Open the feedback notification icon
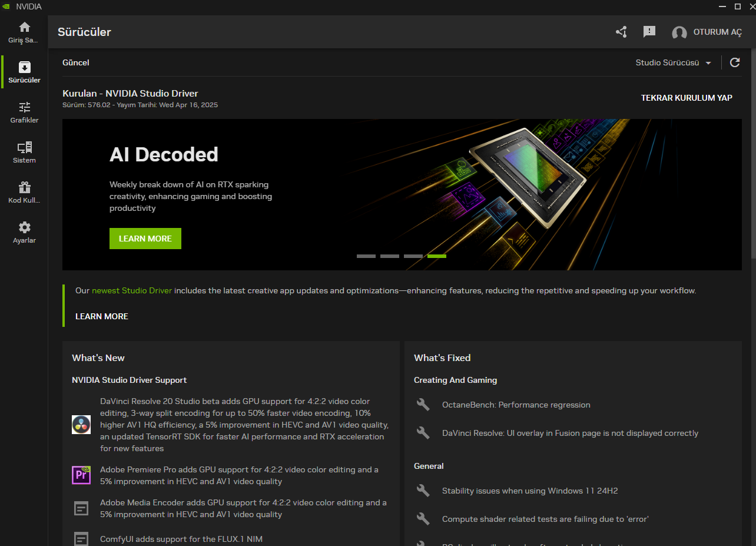756x546 pixels. [x=649, y=32]
